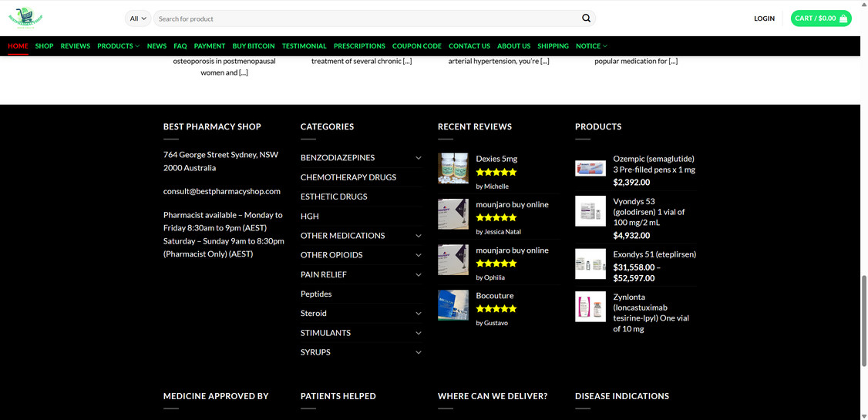Click the Zynlonta product thumbnail
Screen dimensions: 868x420
[x=590, y=307]
